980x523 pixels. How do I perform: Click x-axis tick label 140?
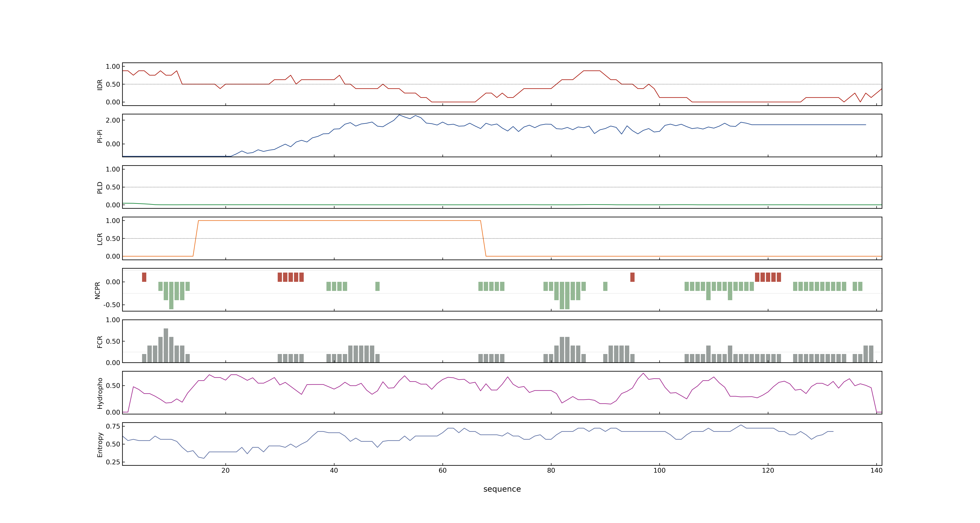(876, 470)
